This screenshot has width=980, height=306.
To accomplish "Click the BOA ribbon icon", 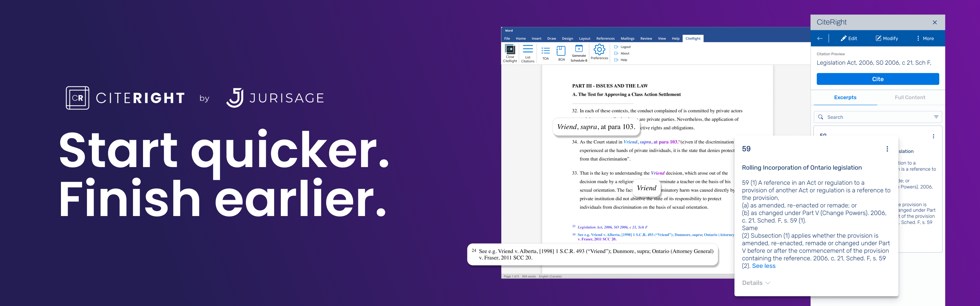I will click(x=561, y=54).
